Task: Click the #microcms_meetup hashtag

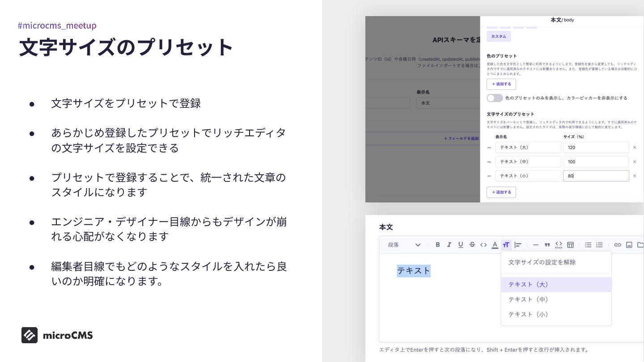Action: tap(57, 25)
